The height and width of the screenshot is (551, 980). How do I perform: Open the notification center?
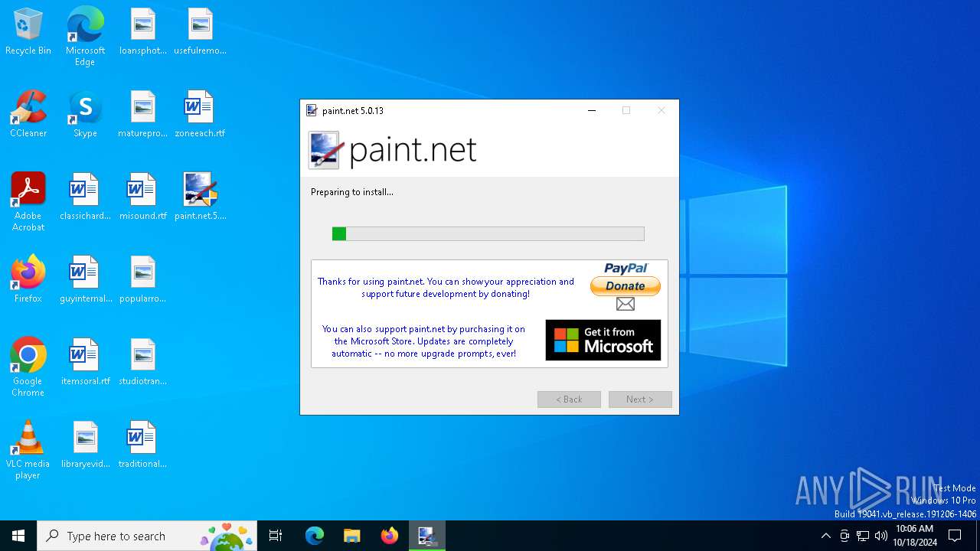coord(955,536)
